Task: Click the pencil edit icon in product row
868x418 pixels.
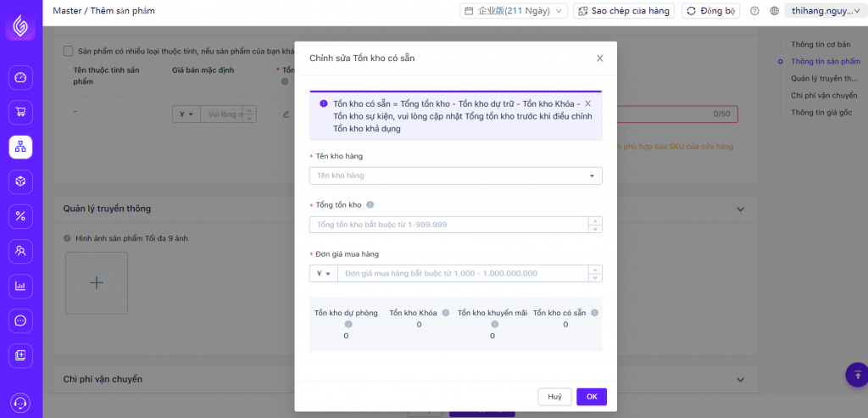Action: 287,114
